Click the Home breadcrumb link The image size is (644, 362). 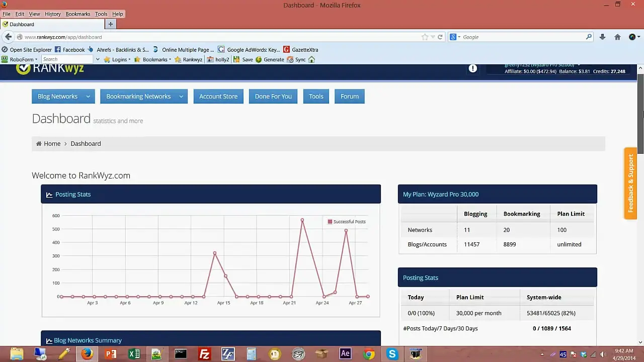pos(52,144)
